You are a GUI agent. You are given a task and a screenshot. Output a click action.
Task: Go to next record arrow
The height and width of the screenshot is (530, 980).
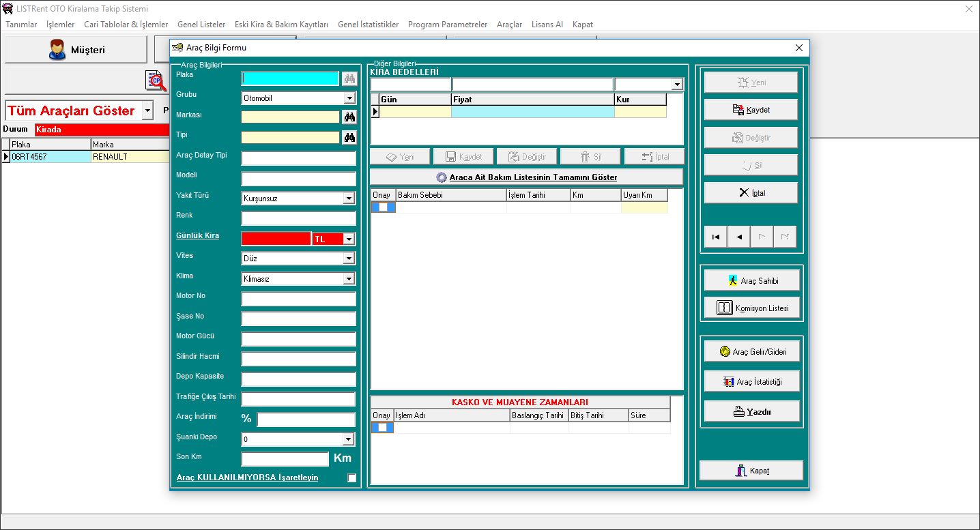[762, 237]
